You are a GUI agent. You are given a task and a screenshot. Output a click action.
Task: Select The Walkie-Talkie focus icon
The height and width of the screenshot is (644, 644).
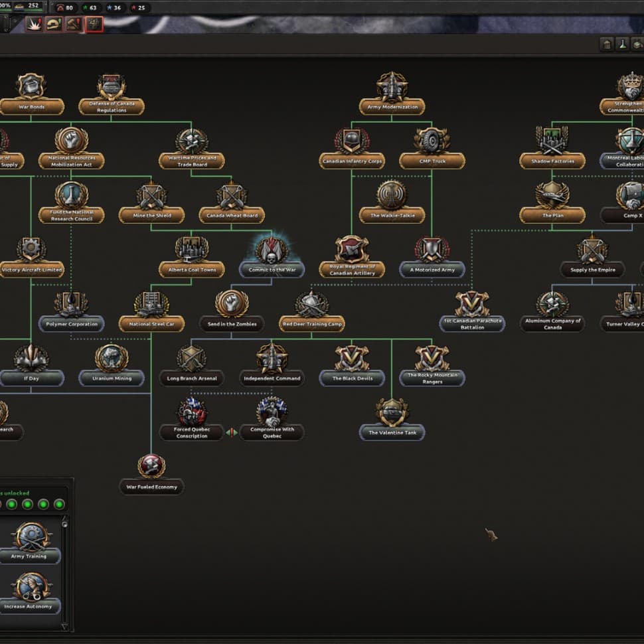click(392, 197)
